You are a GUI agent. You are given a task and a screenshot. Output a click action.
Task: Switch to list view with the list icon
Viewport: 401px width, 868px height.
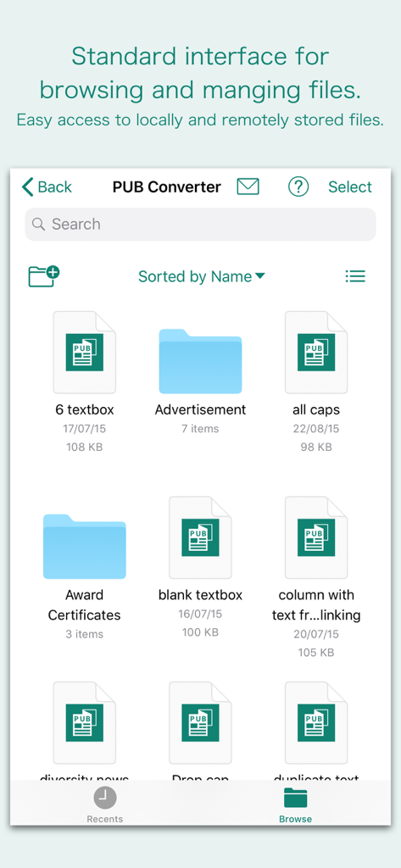point(355,275)
